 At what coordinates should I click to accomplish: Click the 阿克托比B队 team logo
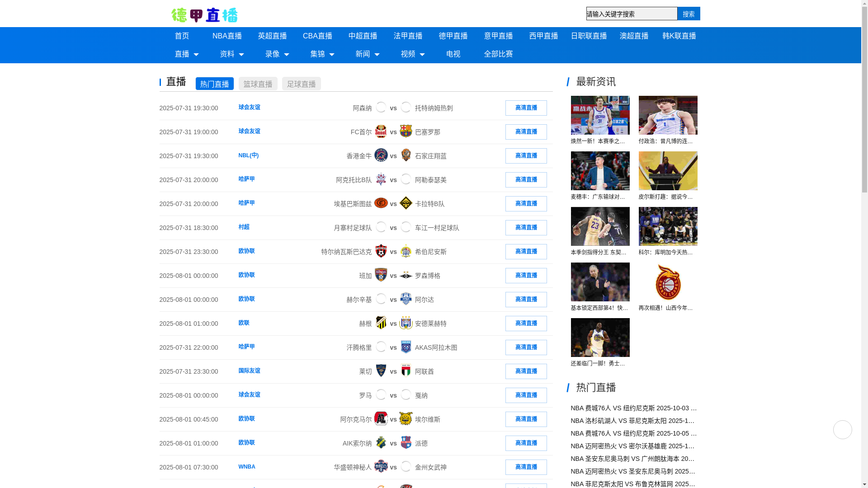point(381,179)
